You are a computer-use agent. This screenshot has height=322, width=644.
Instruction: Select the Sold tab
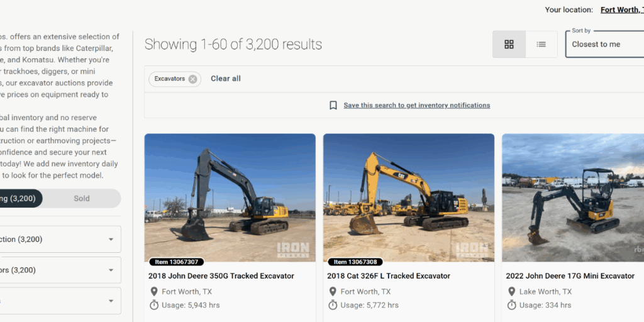click(x=82, y=198)
